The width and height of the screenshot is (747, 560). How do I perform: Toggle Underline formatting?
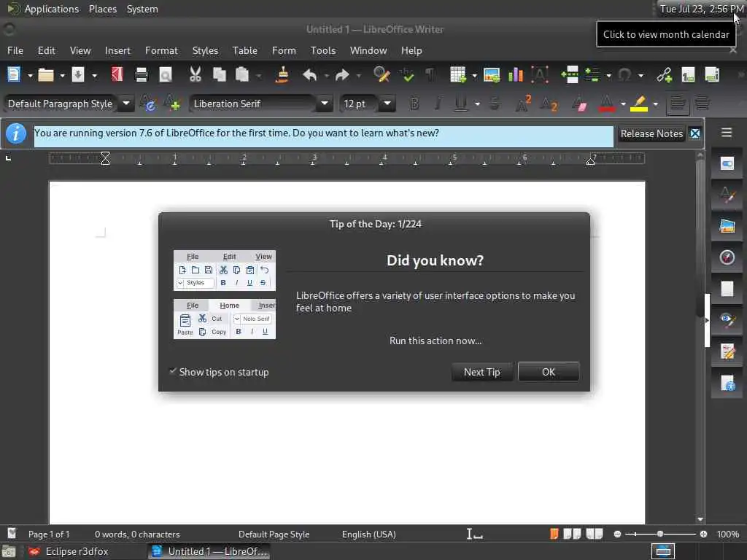(x=460, y=104)
